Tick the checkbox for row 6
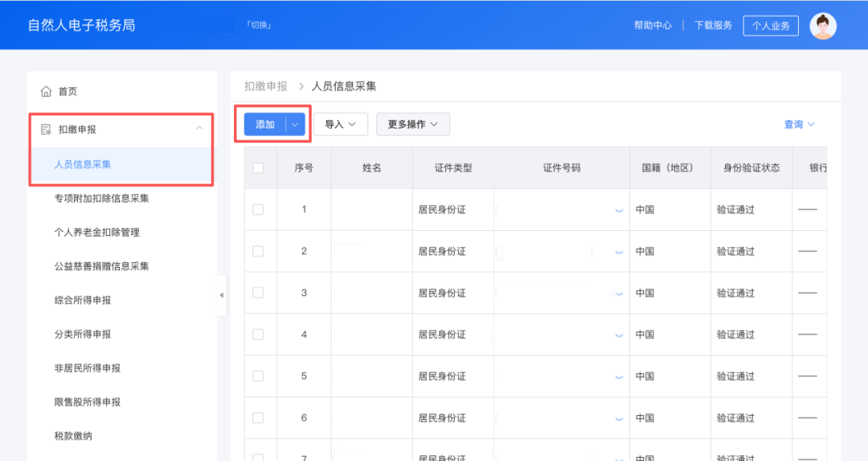The width and height of the screenshot is (868, 461). coord(258,418)
